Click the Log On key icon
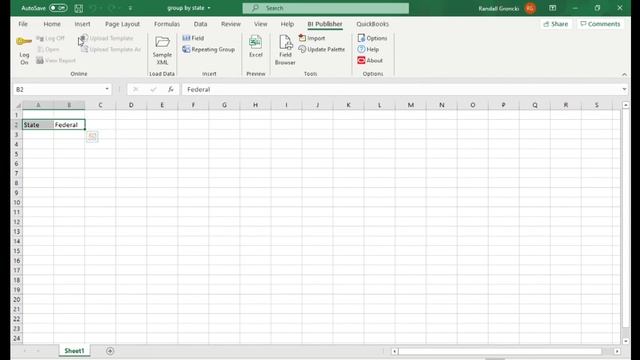640x360 pixels. coord(24,42)
